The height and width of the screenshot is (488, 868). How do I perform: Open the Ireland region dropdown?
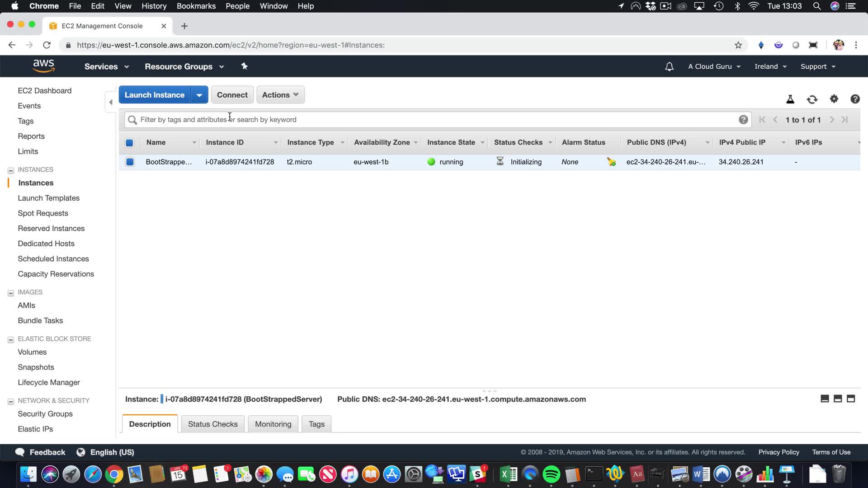tap(770, 66)
